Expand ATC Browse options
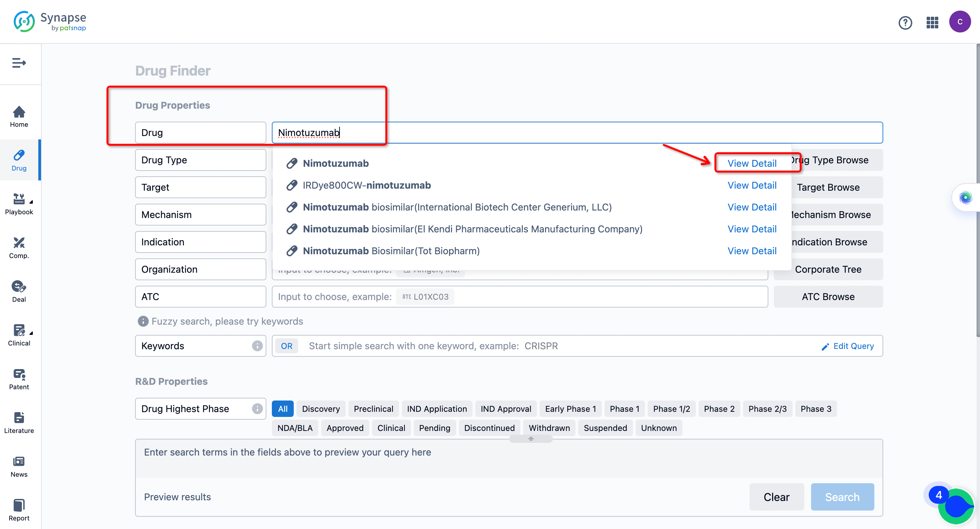This screenshot has width=980, height=529. click(828, 296)
